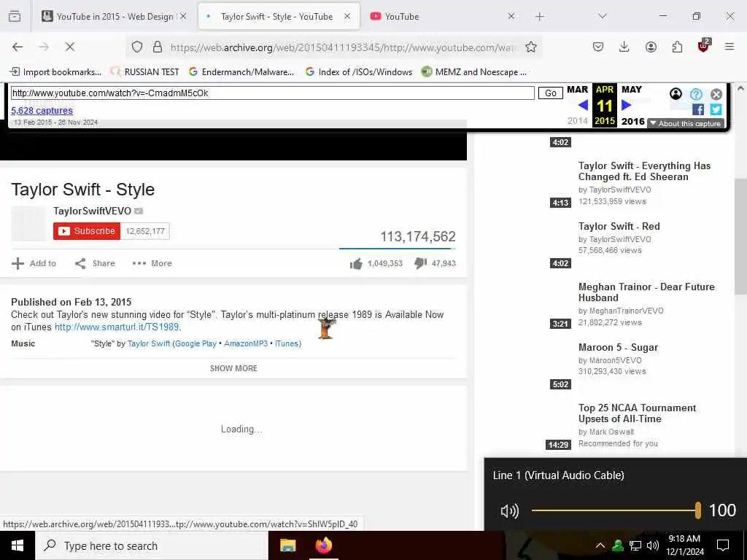The height and width of the screenshot is (560, 747).
Task: Jump to previous capture with left arrow
Action: coord(583,105)
